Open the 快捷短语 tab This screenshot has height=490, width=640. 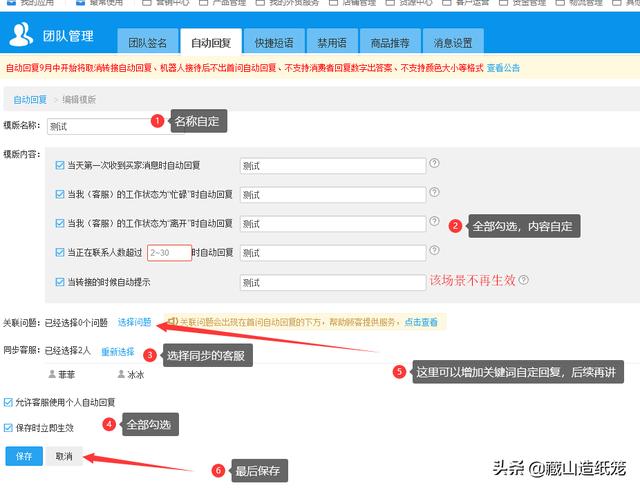274,43
